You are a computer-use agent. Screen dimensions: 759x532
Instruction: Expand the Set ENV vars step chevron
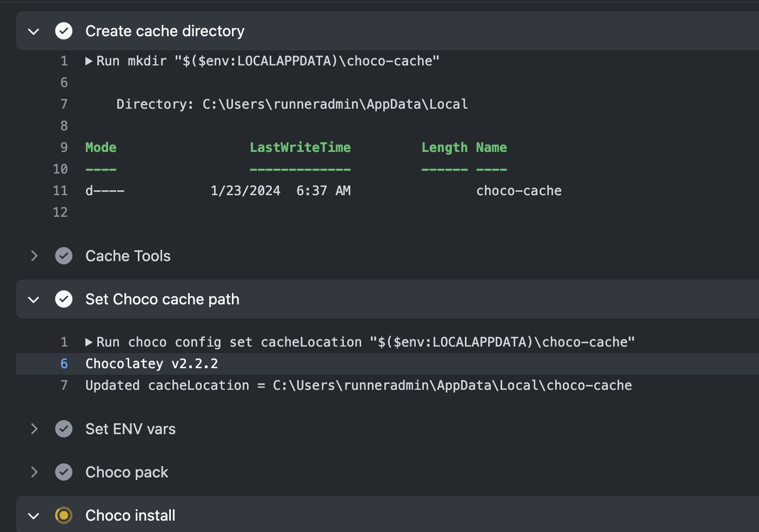34,429
